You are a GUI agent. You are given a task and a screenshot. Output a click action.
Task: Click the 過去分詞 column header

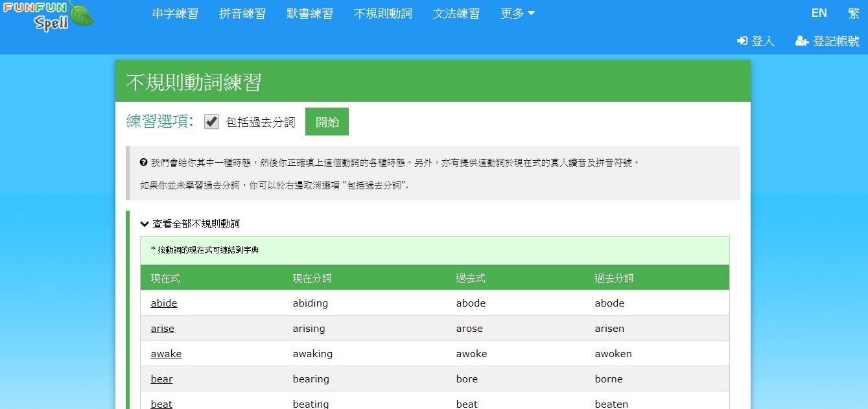[614, 278]
